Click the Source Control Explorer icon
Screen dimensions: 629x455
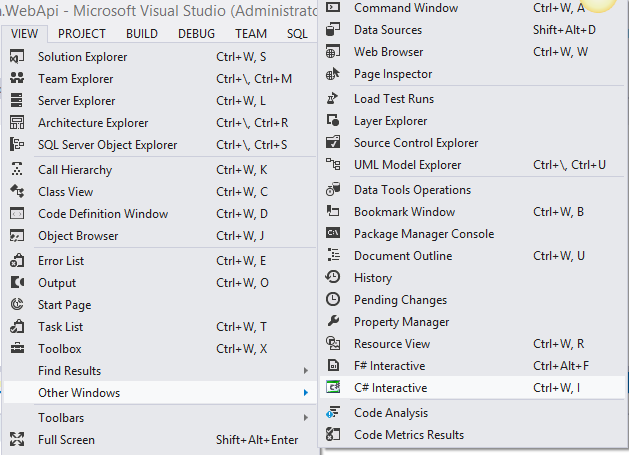click(333, 142)
